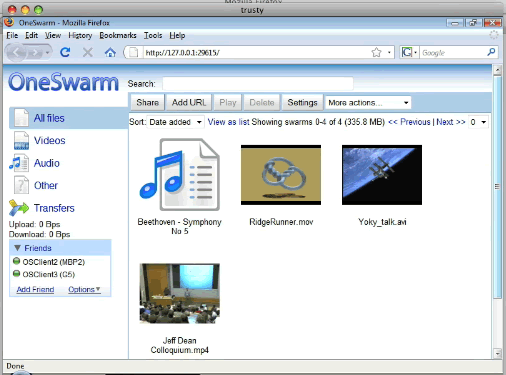506x375 pixels.
Task: Click the URL address bar field
Action: 257,52
